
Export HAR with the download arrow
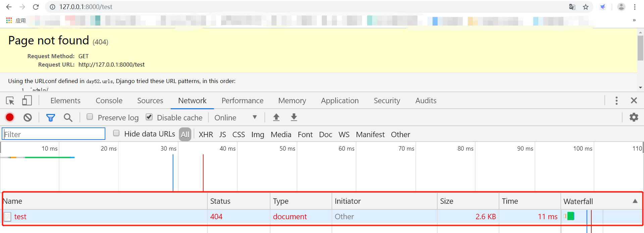(294, 117)
